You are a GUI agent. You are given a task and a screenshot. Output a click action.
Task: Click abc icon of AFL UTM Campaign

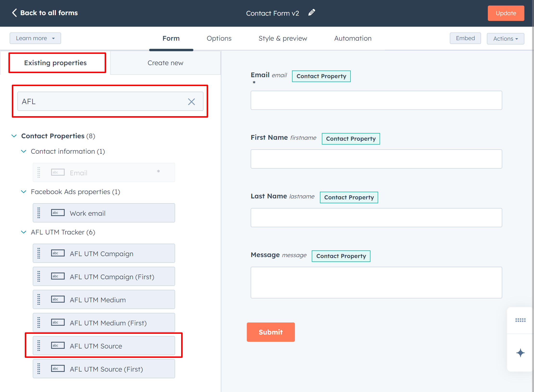58,253
